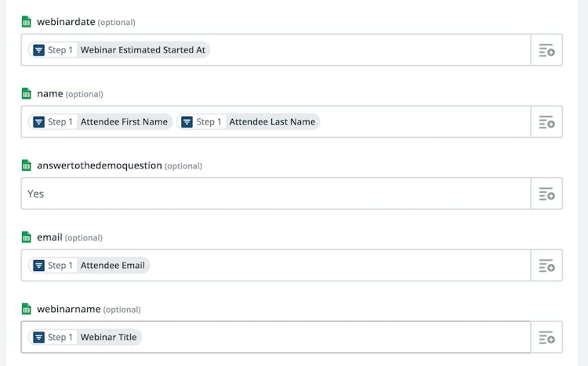
Task: Click insert-field icon for answertothedemoquestion row
Action: pyautogui.click(x=546, y=194)
